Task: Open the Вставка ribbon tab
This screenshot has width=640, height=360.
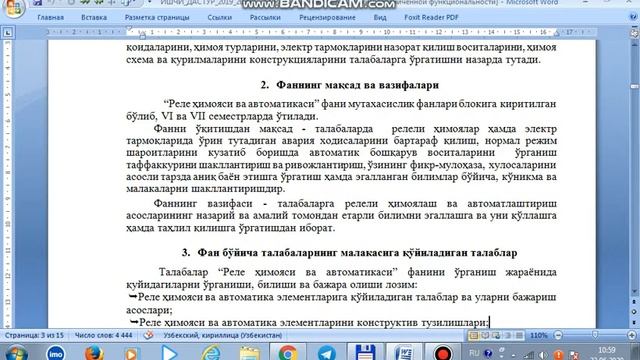Action: pos(94,18)
